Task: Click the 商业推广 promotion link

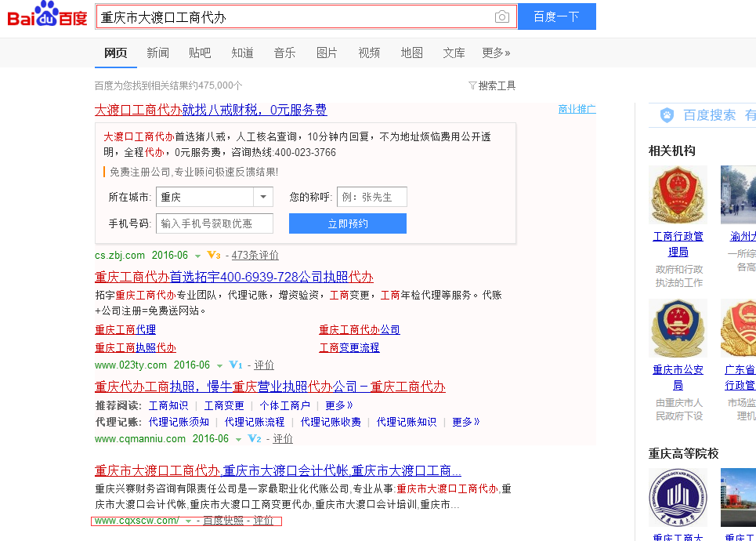Action: coord(577,108)
